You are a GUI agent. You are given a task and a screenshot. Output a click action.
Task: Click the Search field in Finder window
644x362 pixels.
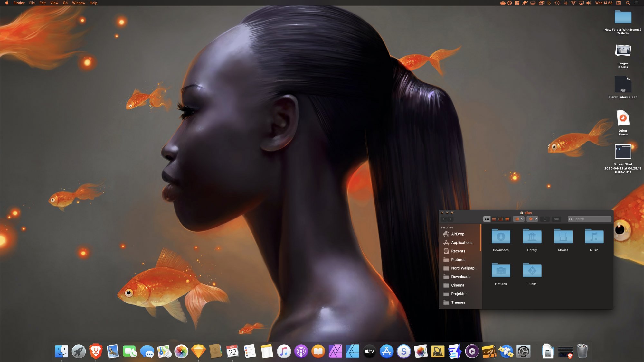(589, 219)
